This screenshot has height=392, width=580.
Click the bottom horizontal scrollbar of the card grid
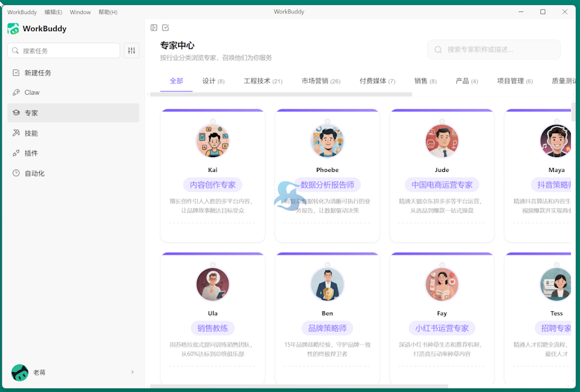(299, 386)
